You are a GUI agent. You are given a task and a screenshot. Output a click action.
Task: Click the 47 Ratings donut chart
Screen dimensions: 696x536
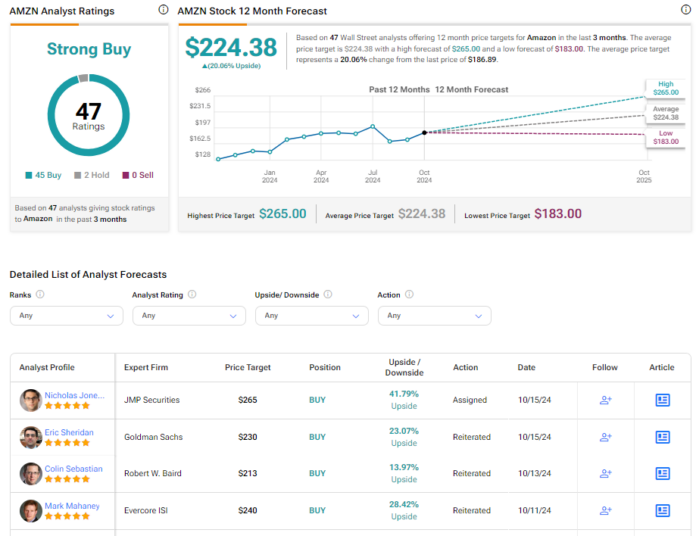tap(88, 116)
